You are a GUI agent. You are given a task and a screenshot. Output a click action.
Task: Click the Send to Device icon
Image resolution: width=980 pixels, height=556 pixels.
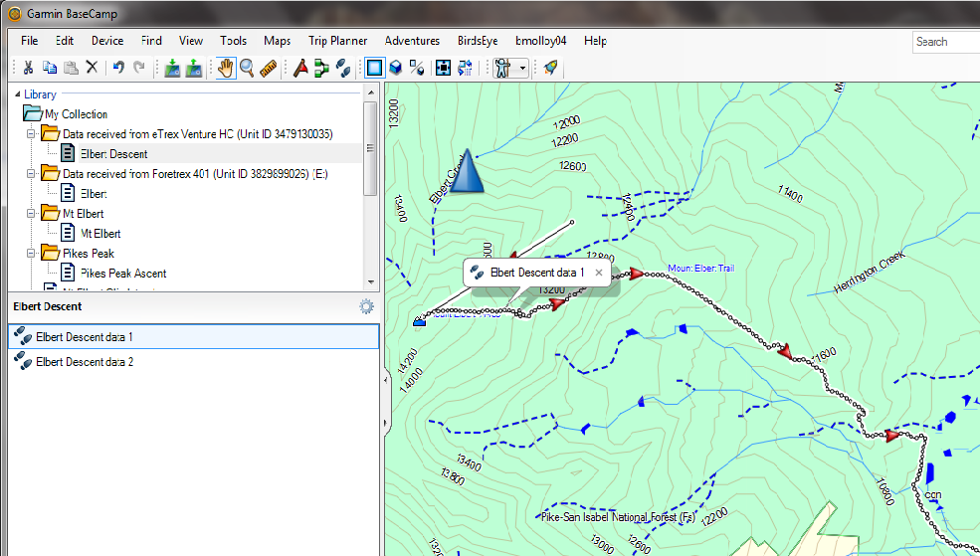click(x=172, y=68)
